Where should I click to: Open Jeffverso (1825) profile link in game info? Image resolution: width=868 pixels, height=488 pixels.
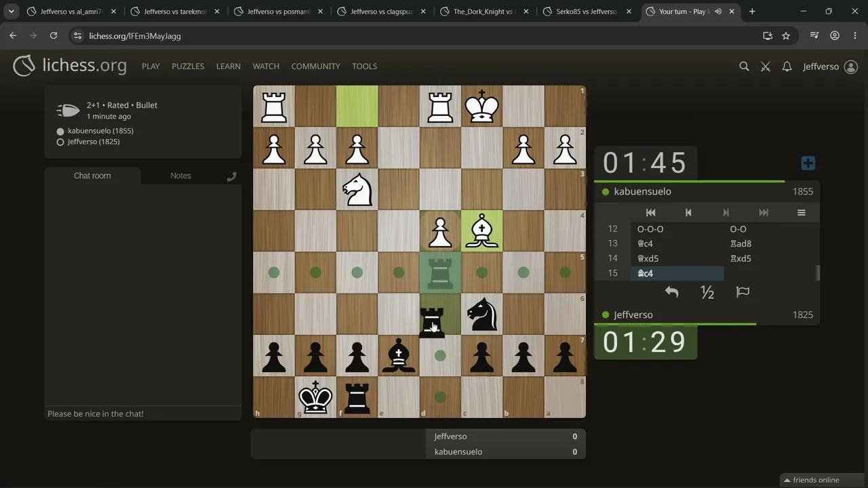tap(94, 142)
